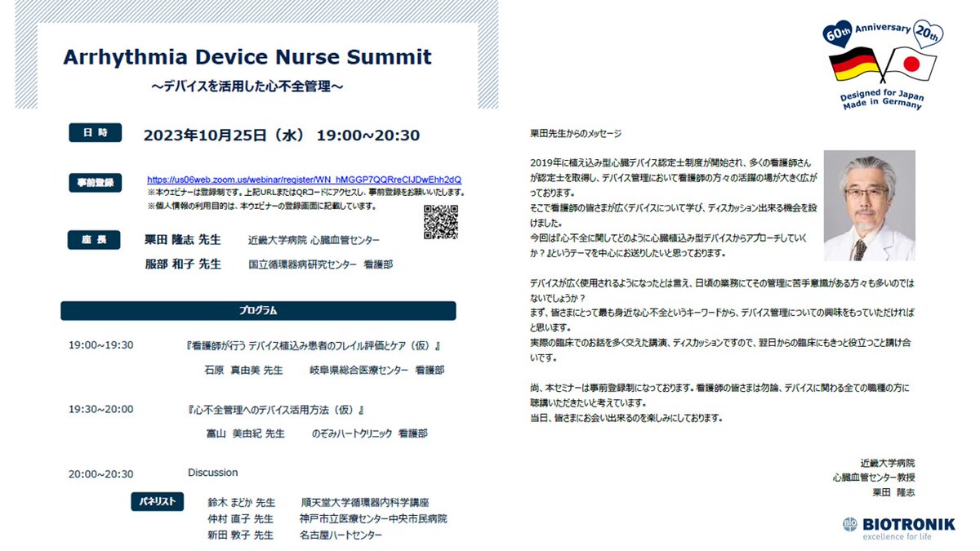Viewport: 980px width, 551px height.
Task: Click the speaker name 石原 真由美 先生
Action: (x=244, y=370)
